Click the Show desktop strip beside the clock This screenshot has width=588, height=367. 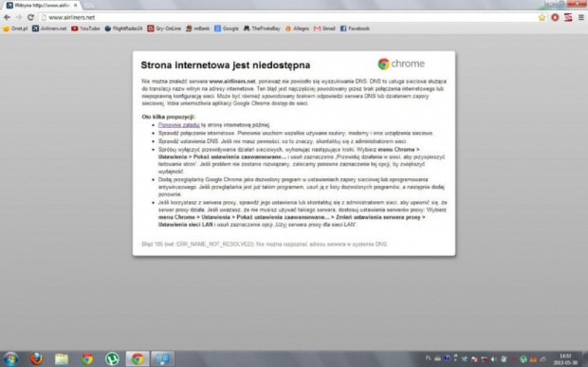[x=585, y=358]
